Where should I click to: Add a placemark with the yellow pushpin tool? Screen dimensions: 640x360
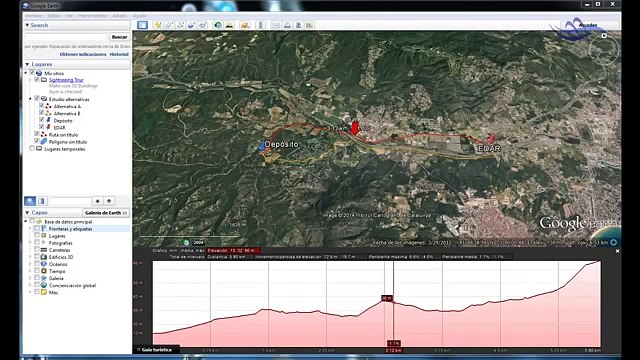tap(158, 25)
